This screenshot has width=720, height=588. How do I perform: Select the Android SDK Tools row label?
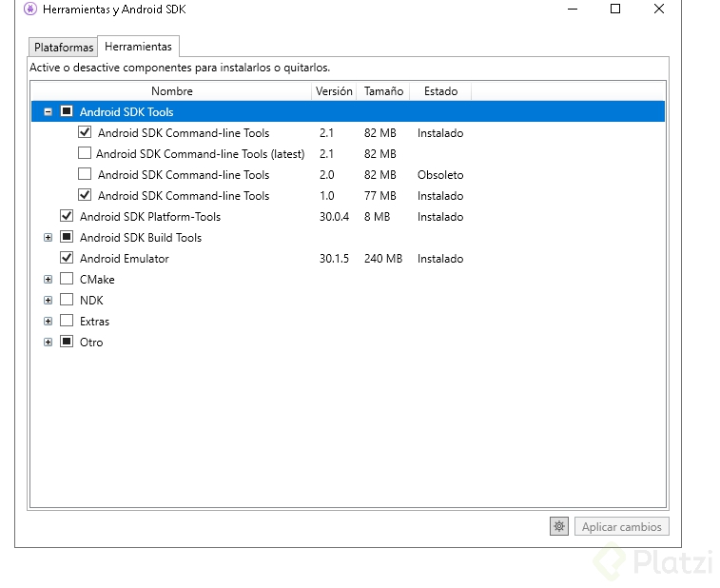[x=126, y=112]
